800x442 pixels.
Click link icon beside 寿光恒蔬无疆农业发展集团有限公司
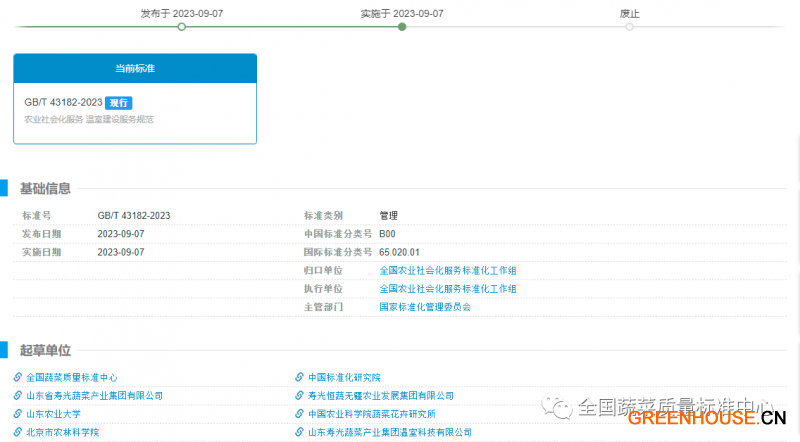[299, 396]
